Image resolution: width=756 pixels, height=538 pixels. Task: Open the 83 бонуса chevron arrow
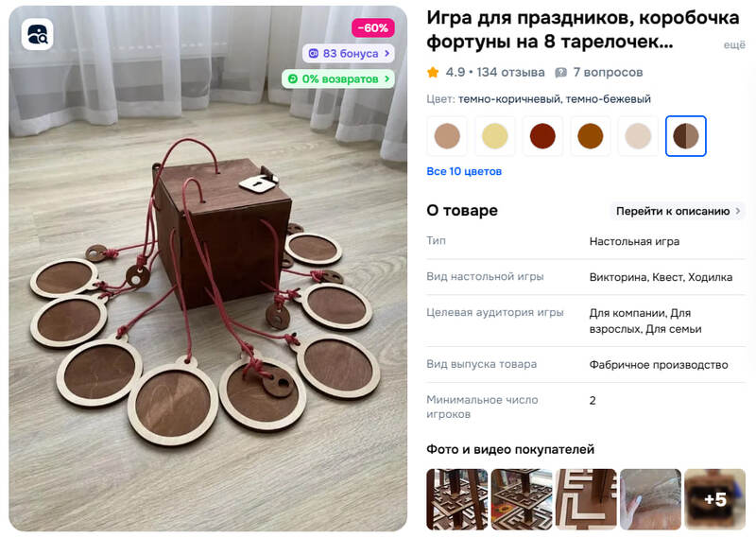(387, 54)
